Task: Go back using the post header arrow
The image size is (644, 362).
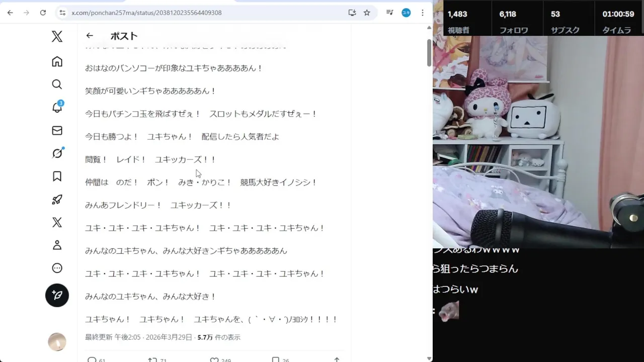Action: click(x=90, y=36)
